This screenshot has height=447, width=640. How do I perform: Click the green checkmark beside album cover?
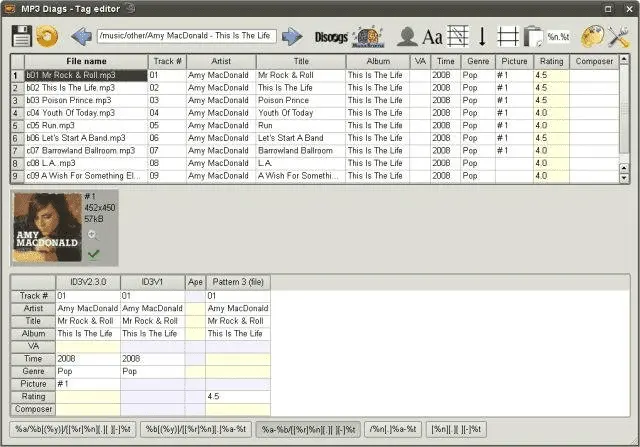click(93, 254)
